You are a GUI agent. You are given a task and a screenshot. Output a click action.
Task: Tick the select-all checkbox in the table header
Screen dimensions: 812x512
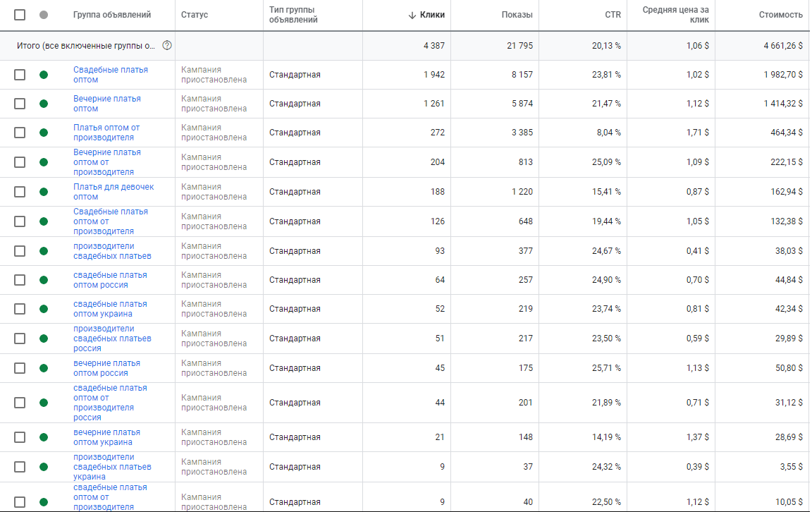click(x=20, y=15)
